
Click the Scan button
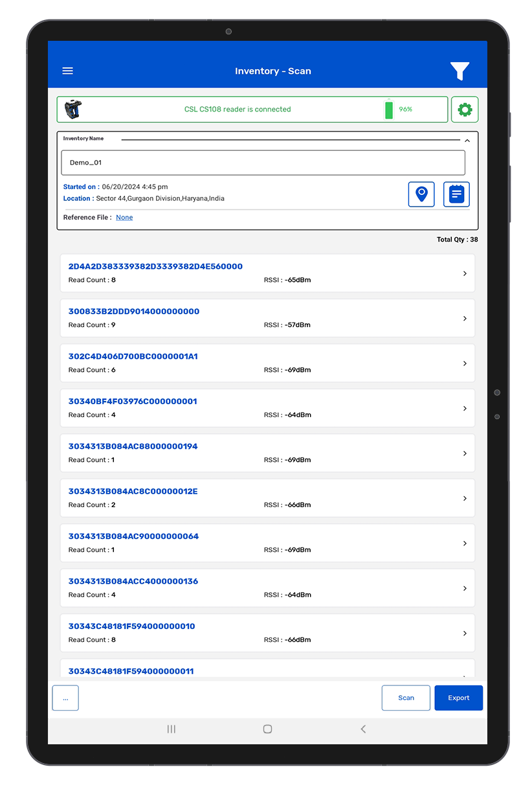click(x=406, y=698)
